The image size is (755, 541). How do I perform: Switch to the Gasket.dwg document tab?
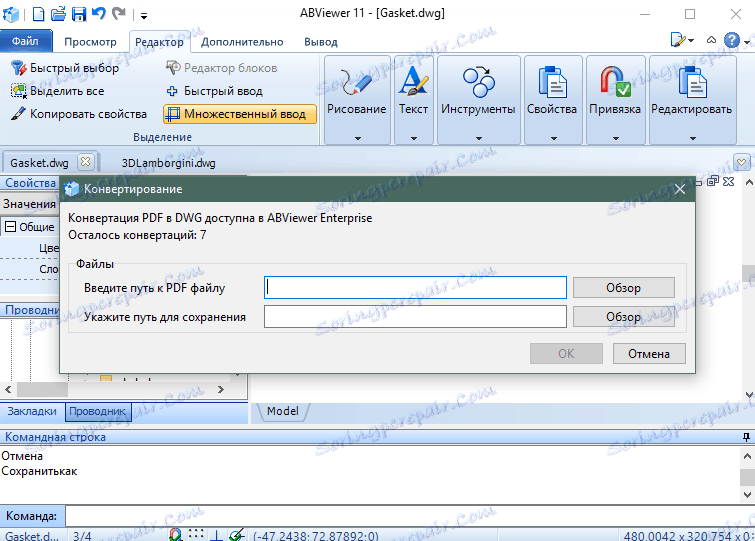coord(39,163)
